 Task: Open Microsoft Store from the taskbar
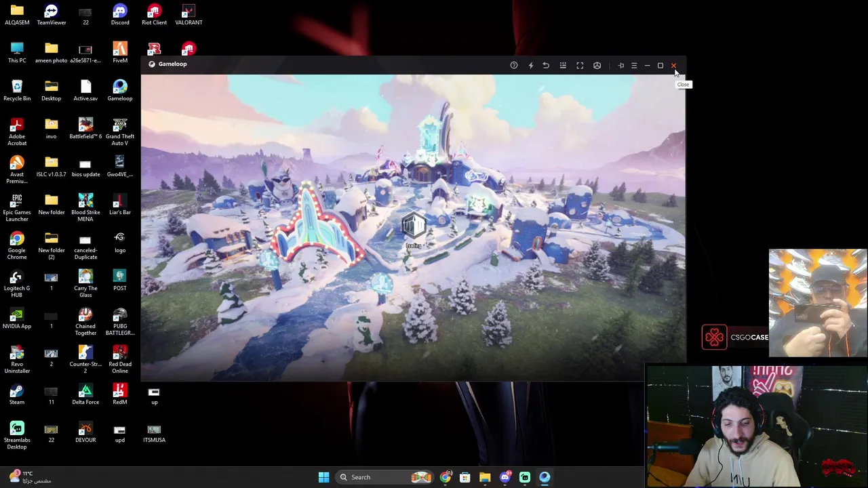465,477
